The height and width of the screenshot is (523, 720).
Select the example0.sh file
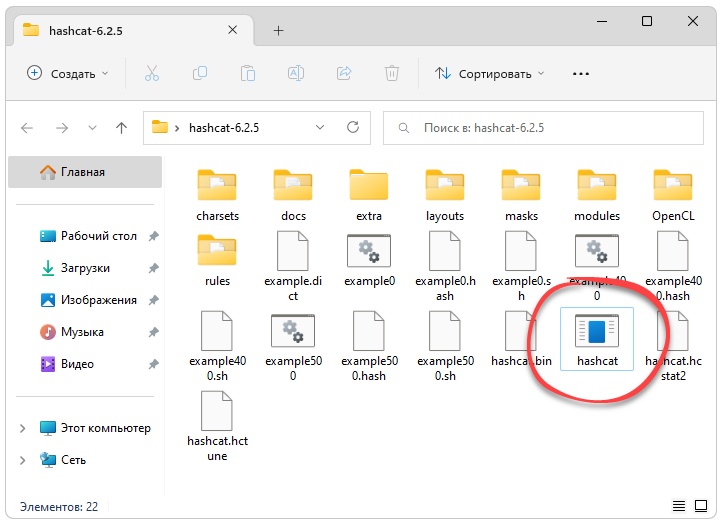click(521, 266)
